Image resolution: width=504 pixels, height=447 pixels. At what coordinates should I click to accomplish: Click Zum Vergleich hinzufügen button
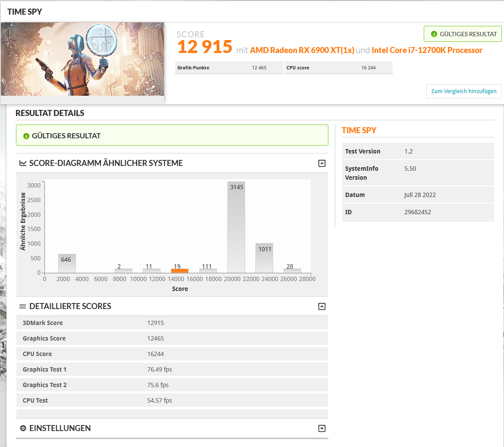pos(464,91)
